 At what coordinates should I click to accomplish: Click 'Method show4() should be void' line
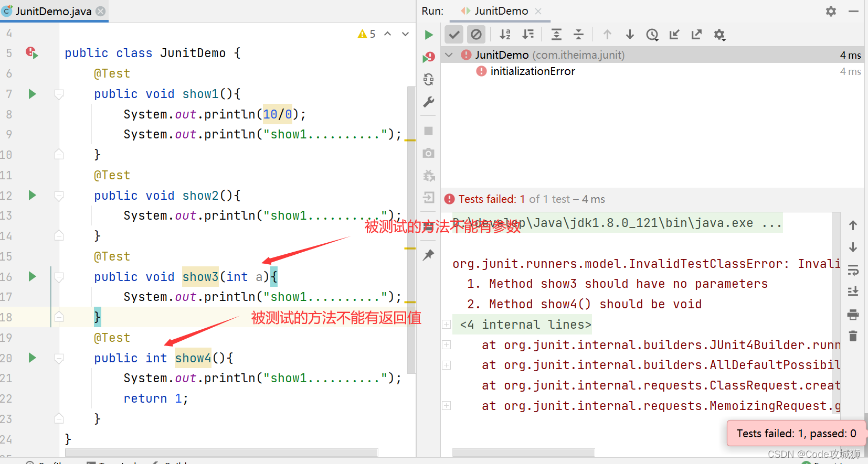584,304
